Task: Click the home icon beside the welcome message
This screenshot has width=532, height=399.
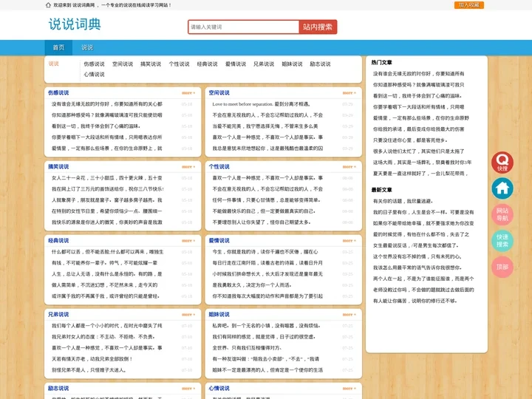Action: [48, 5]
